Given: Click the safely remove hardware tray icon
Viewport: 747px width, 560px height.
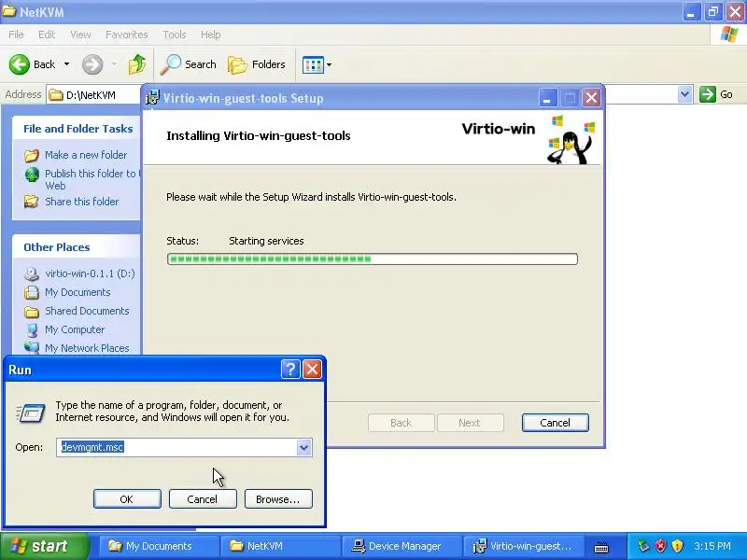Looking at the screenshot, I should tap(643, 546).
